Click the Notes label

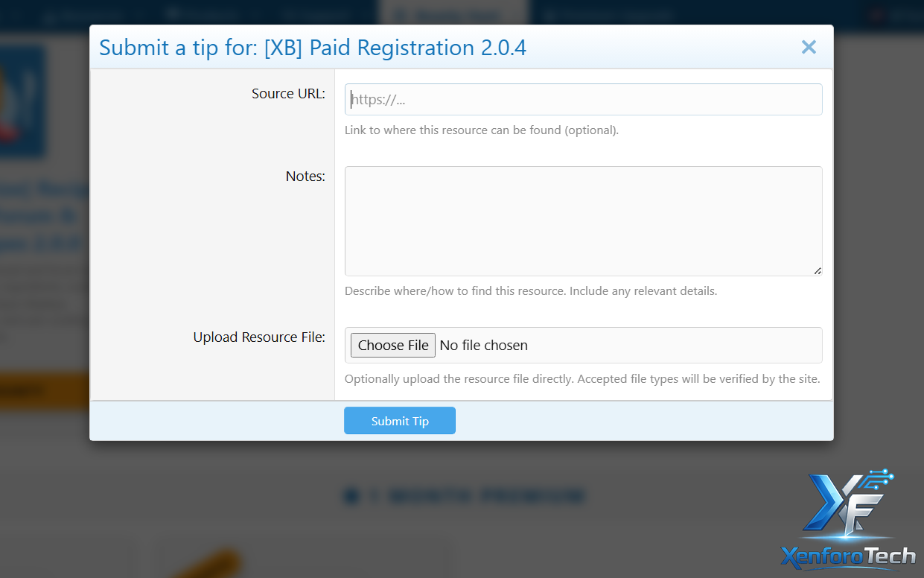tap(305, 177)
